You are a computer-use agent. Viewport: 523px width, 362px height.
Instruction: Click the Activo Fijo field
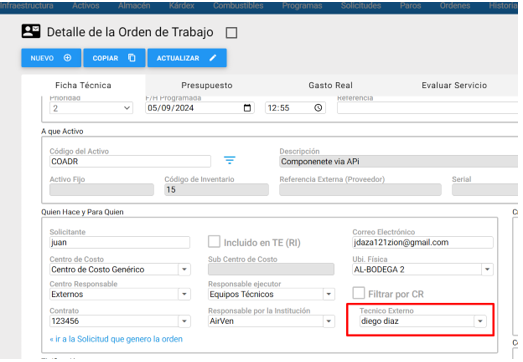[102, 190]
